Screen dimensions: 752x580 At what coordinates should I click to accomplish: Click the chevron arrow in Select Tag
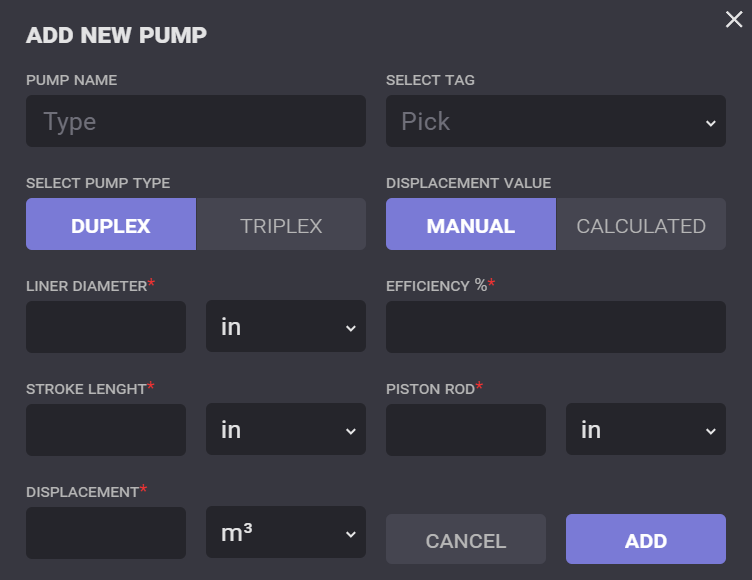[710, 123]
